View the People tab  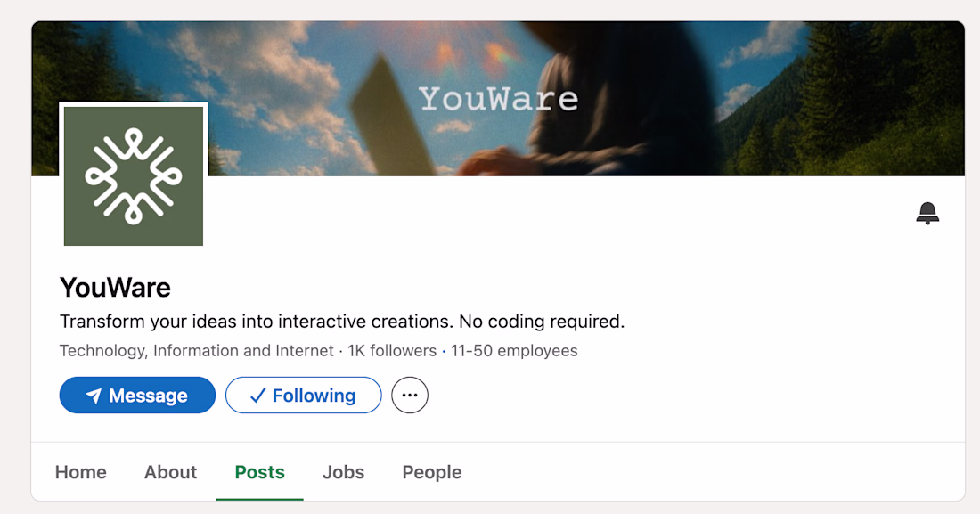click(432, 472)
